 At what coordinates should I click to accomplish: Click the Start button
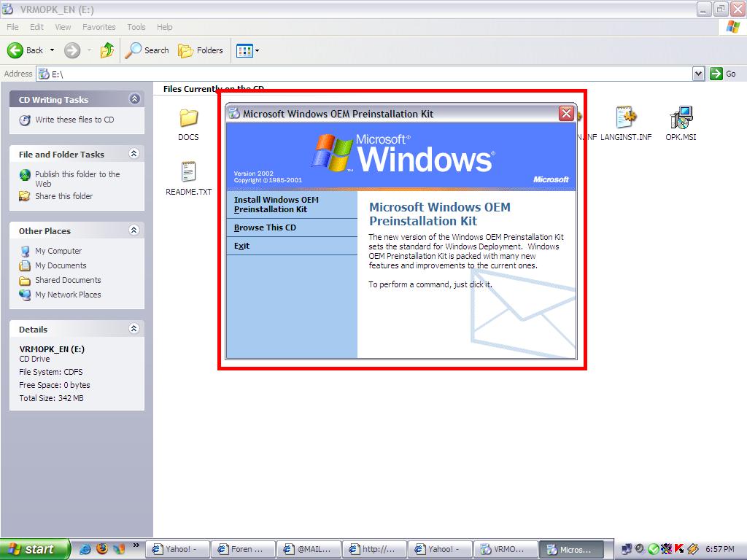35,549
